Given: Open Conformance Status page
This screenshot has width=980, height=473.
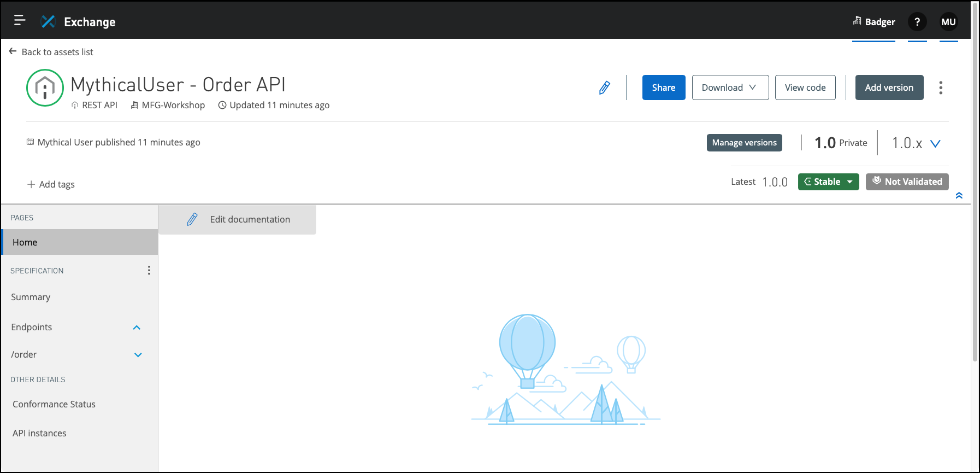Looking at the screenshot, I should click(54, 404).
